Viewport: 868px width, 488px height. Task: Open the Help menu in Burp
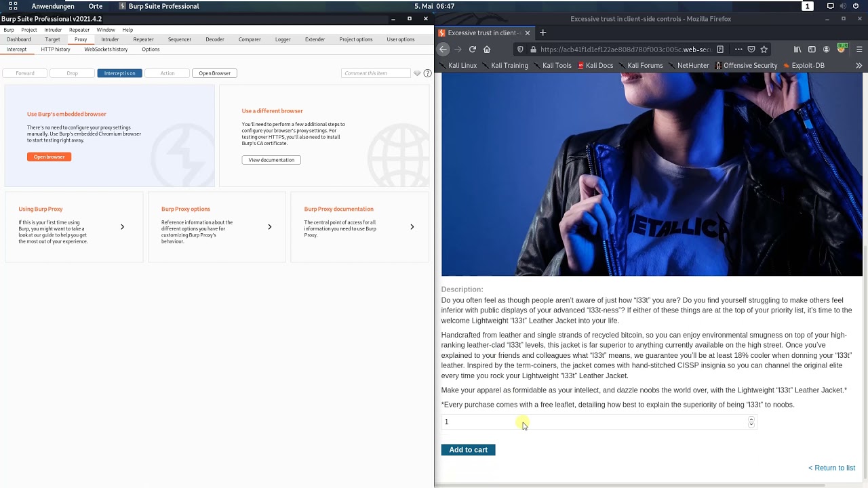click(x=127, y=30)
